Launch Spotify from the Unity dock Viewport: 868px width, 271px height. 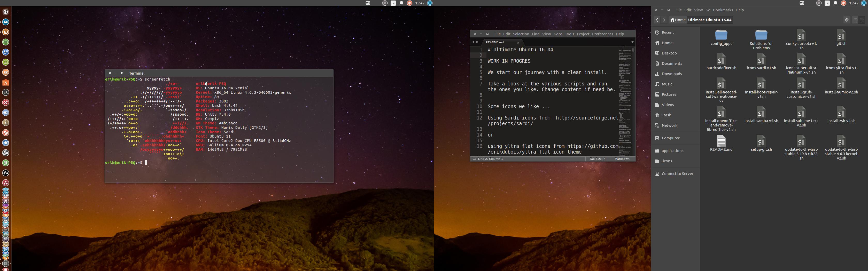pos(5,42)
